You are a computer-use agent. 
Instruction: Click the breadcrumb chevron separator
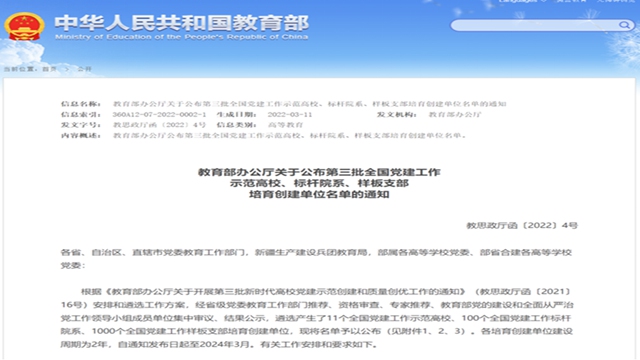(x=67, y=69)
